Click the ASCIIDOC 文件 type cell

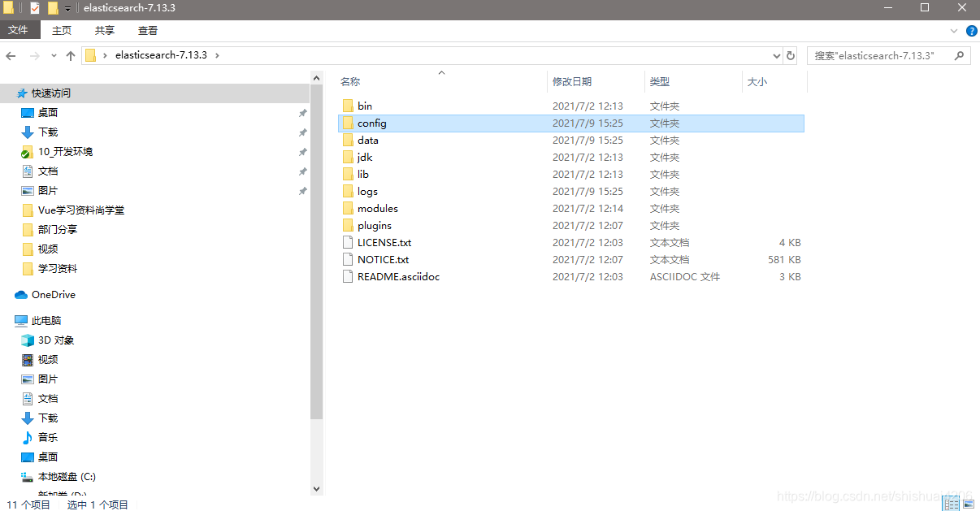(685, 276)
